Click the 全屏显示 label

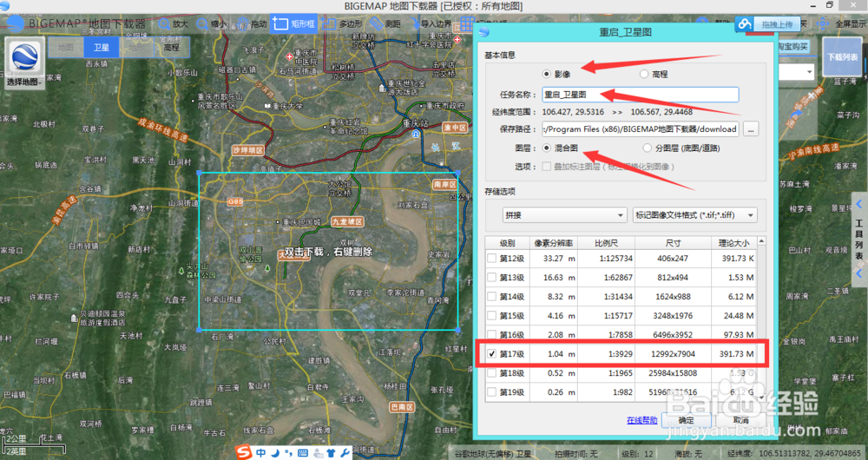[851, 23]
